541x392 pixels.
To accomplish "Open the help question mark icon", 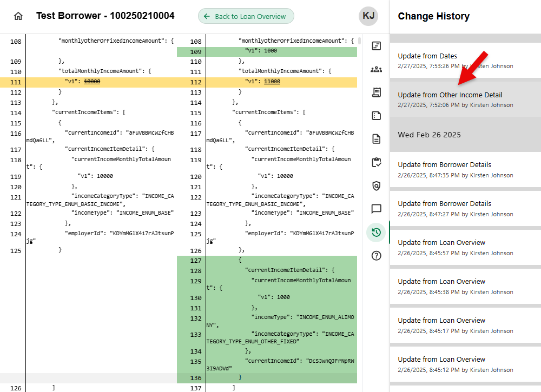I will coord(376,255).
